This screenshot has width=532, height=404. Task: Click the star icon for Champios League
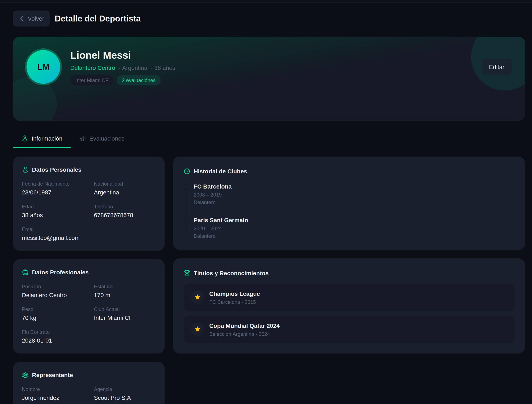pos(197,297)
